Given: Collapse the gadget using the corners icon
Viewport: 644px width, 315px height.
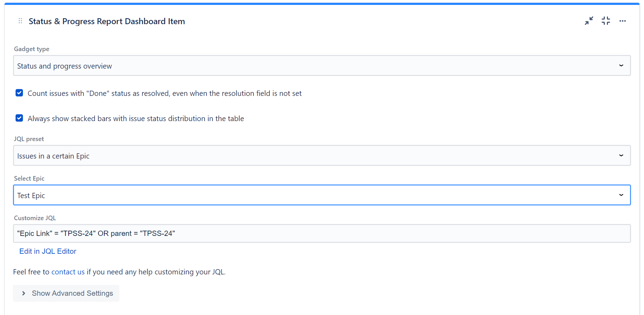Looking at the screenshot, I should pos(606,21).
